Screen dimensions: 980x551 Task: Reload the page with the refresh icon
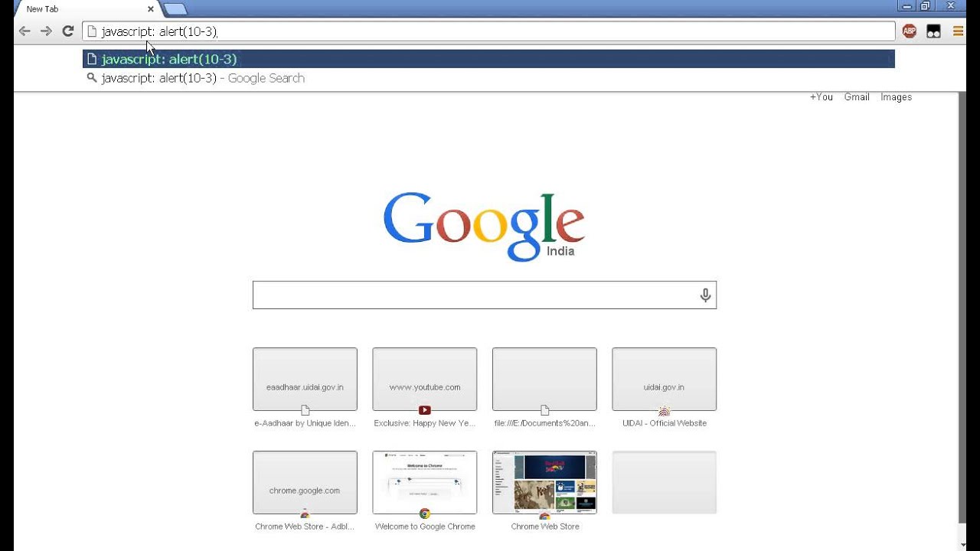pos(67,31)
